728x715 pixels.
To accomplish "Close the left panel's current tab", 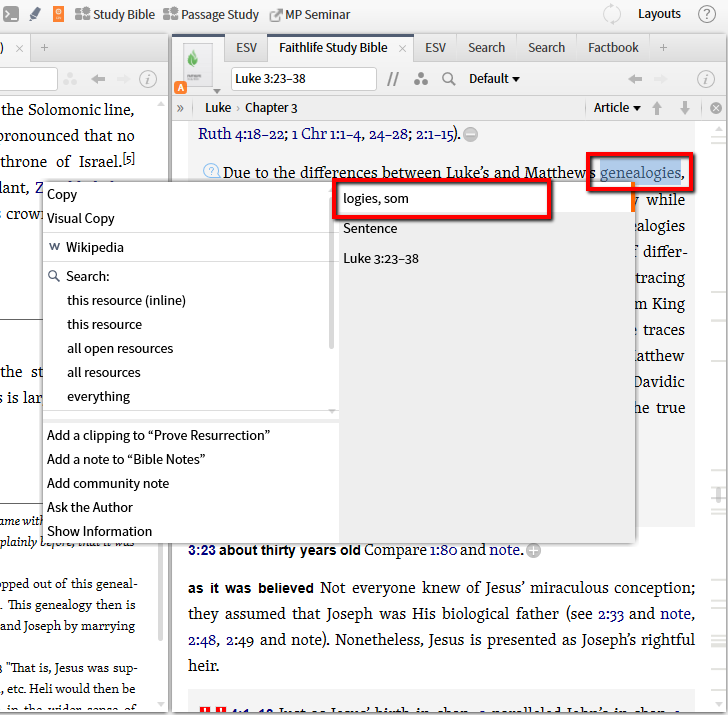I will (19, 48).
